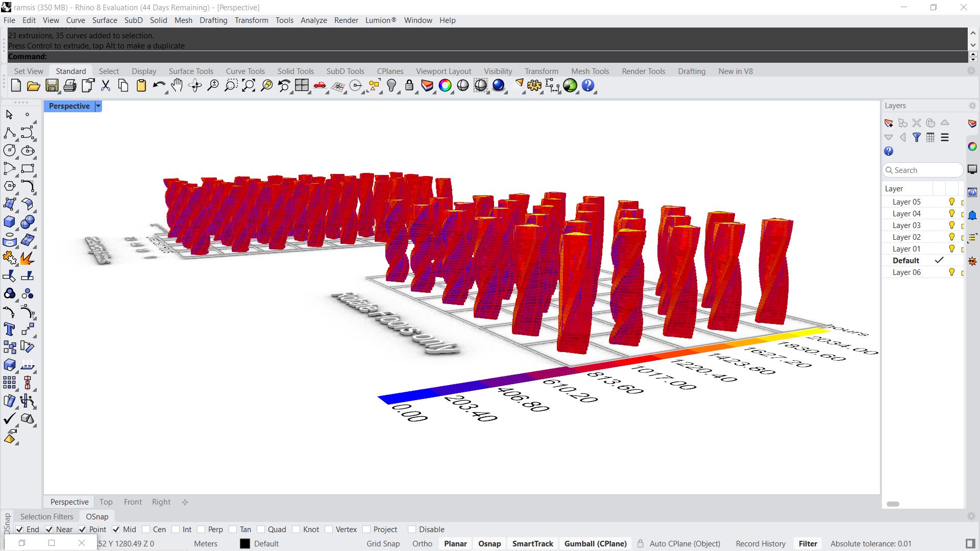980x551 pixels.
Task: Select the Boolean Union icon
Action: (9, 294)
